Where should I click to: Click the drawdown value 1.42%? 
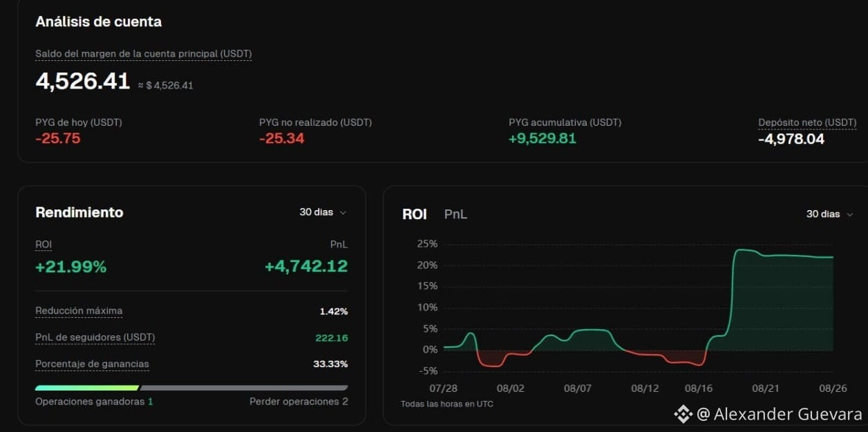click(x=334, y=312)
